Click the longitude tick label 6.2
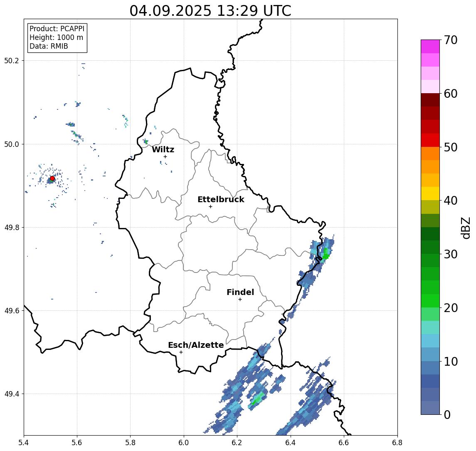This screenshot has width=476, height=451. (237, 443)
